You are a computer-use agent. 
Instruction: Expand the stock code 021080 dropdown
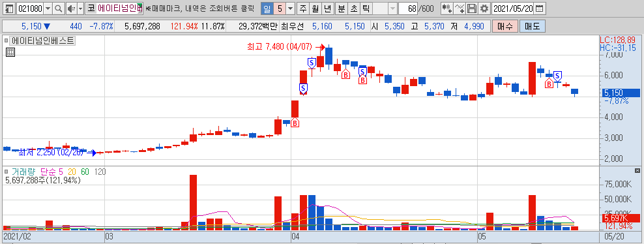coord(48,8)
